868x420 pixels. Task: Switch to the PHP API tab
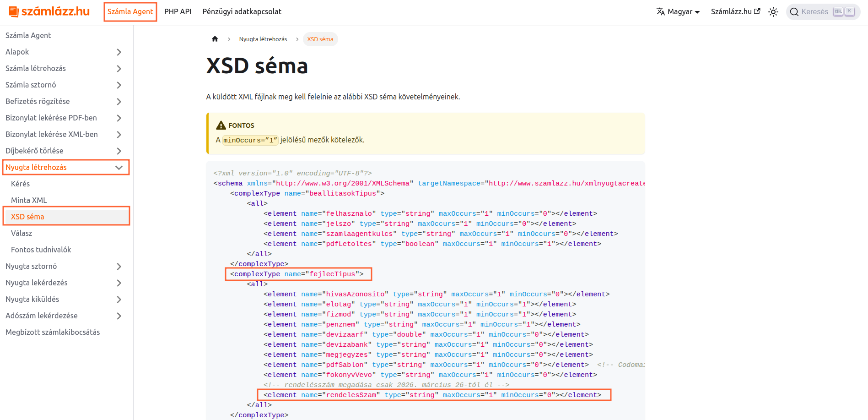pos(178,12)
